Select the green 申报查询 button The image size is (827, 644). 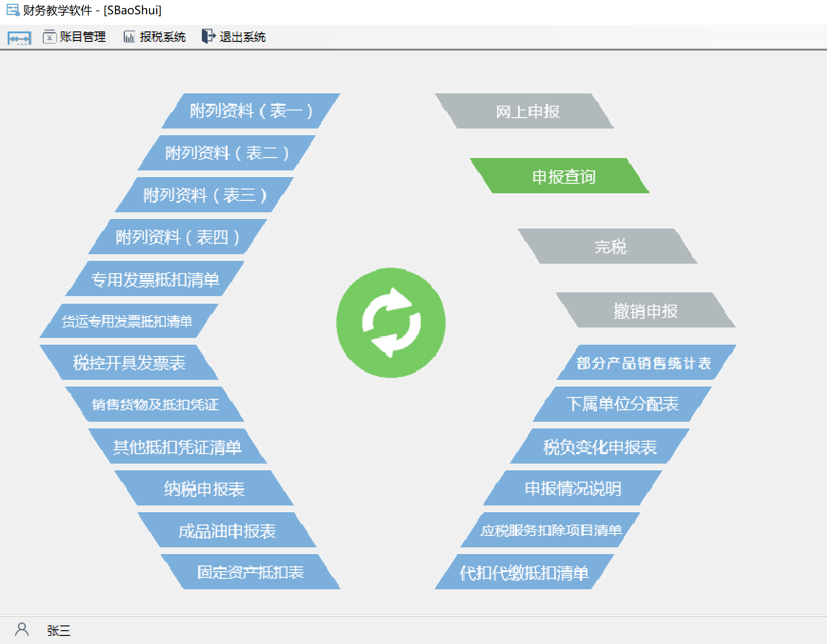tap(564, 176)
